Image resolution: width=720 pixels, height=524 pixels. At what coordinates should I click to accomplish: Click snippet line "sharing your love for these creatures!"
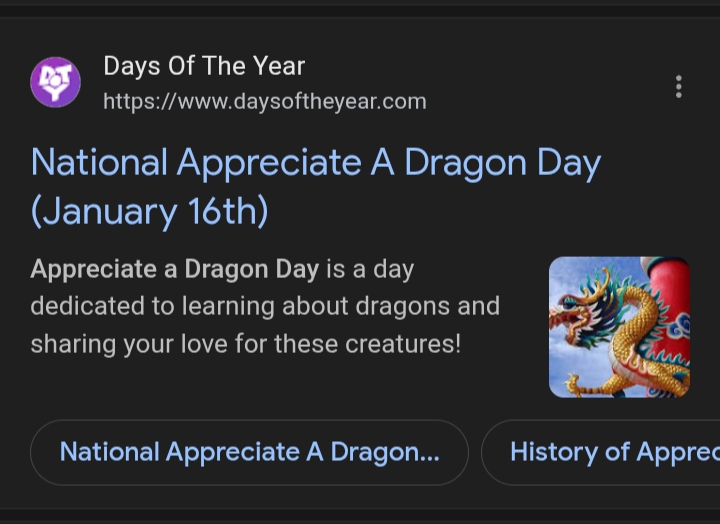pos(245,343)
